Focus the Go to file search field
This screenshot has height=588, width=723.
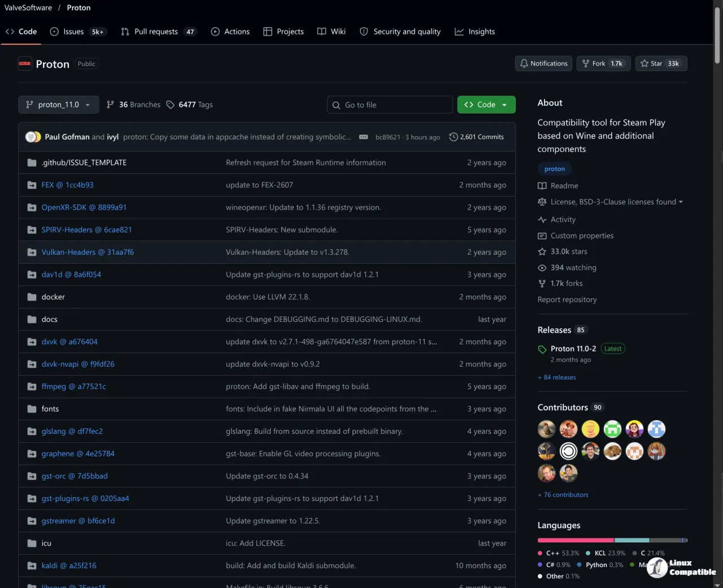[x=390, y=104]
